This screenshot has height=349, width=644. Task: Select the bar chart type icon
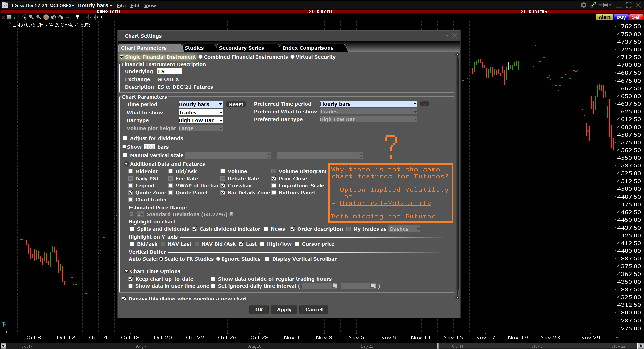tap(16, 17)
